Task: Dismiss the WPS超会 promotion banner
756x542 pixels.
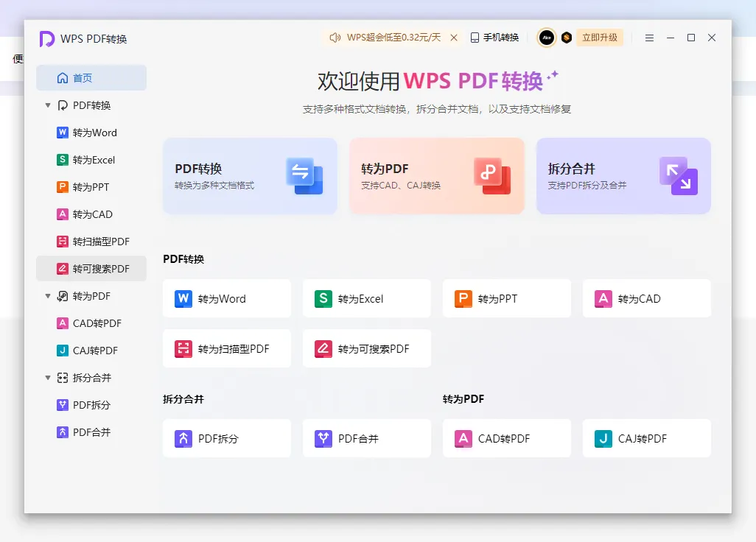Action: (x=454, y=38)
